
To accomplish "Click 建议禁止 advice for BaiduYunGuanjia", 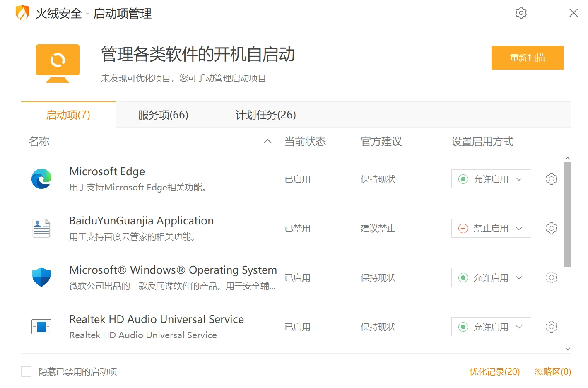I will pyautogui.click(x=378, y=228).
